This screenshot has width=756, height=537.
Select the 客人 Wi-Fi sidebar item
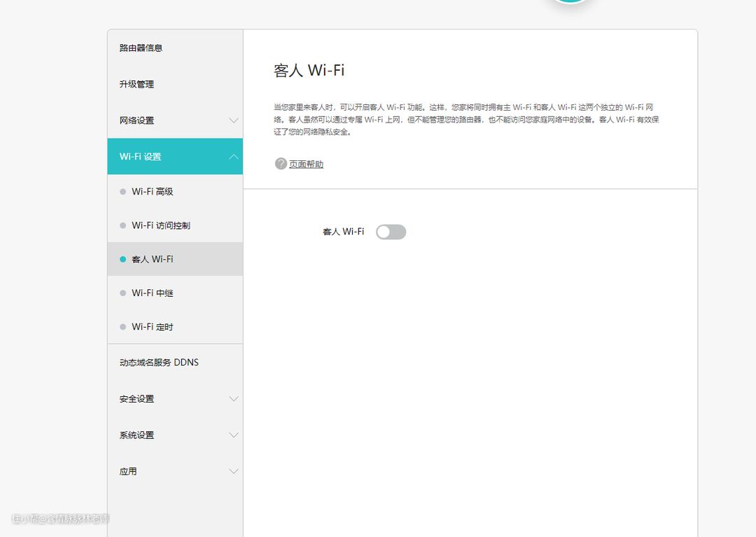(152, 259)
